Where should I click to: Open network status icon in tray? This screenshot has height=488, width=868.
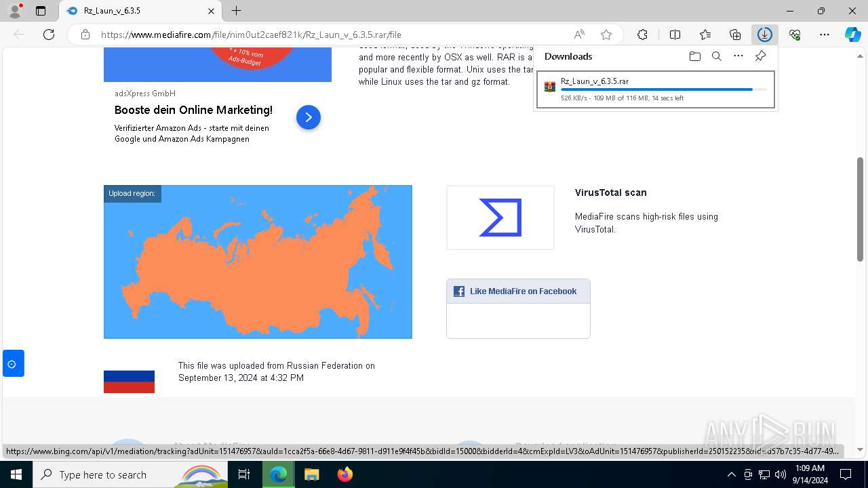coord(764,474)
